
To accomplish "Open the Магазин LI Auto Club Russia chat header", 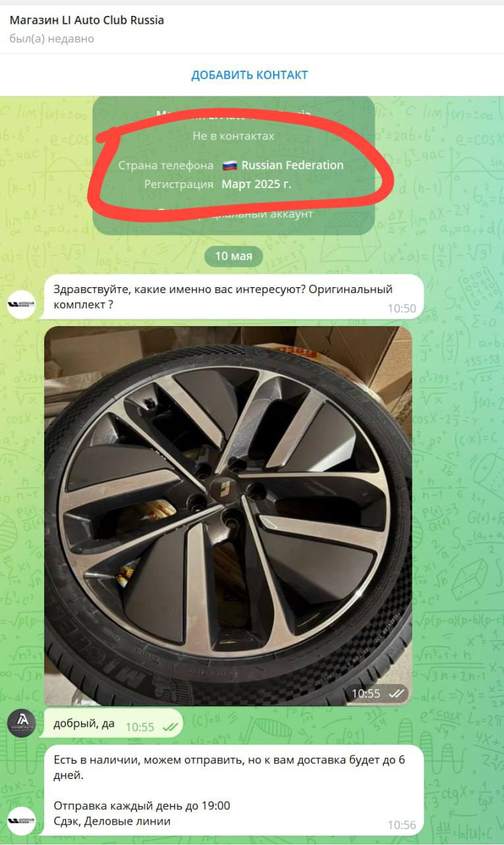I will click(86, 20).
